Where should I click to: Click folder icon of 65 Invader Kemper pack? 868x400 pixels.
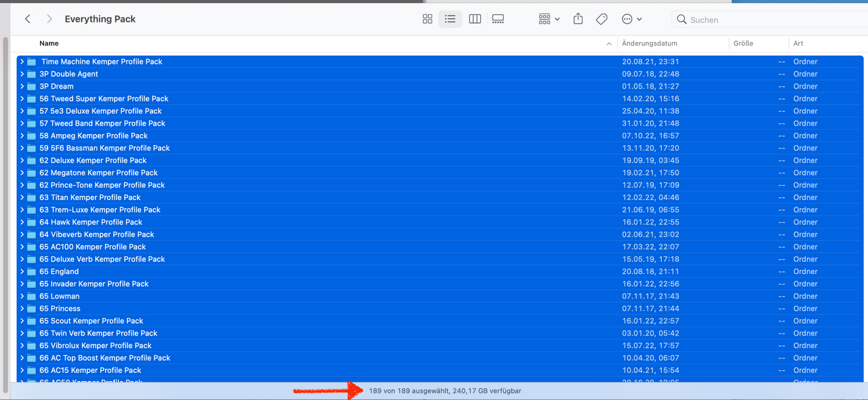point(32,284)
